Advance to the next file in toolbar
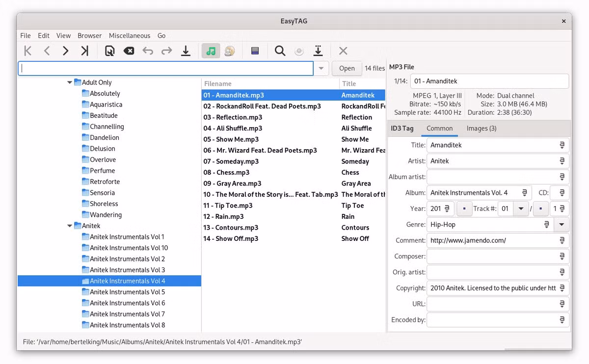 (65, 51)
